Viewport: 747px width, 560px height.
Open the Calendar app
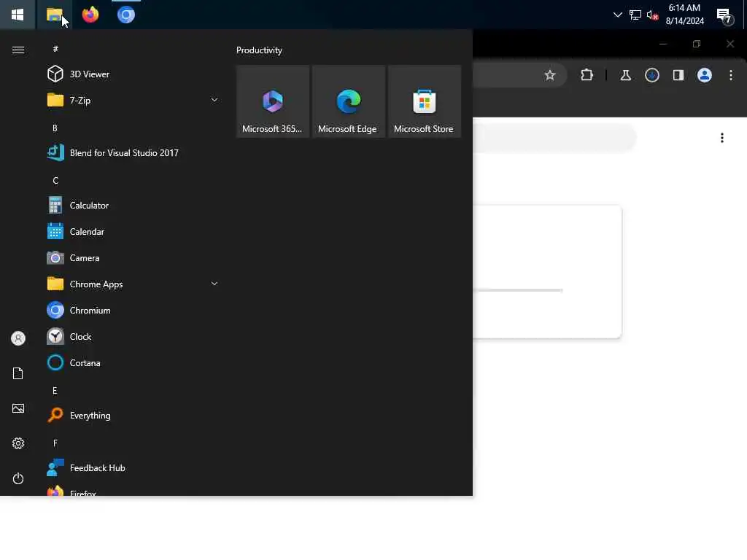pyautogui.click(x=133, y=231)
